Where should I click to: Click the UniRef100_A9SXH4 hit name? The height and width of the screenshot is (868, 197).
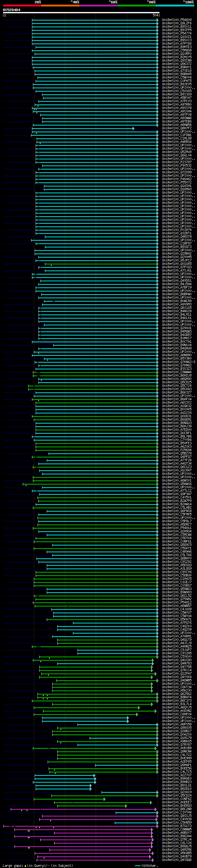pyautogui.click(x=176, y=111)
